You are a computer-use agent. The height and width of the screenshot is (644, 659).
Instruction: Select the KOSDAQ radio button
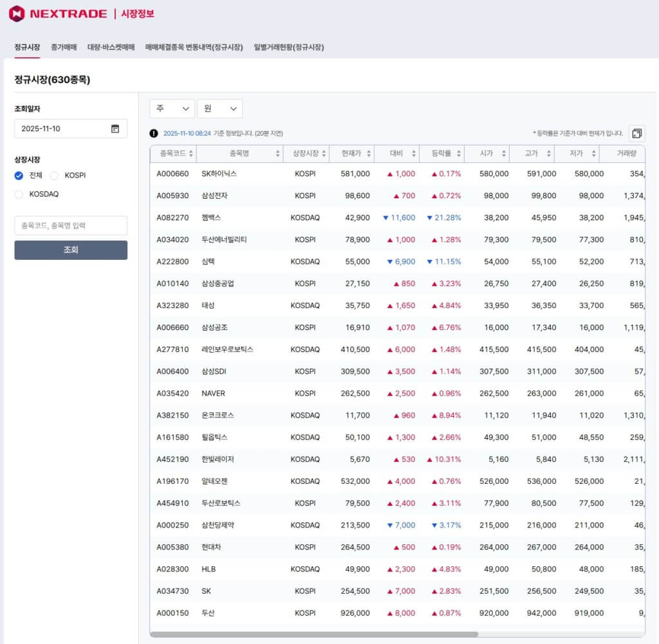click(19, 194)
